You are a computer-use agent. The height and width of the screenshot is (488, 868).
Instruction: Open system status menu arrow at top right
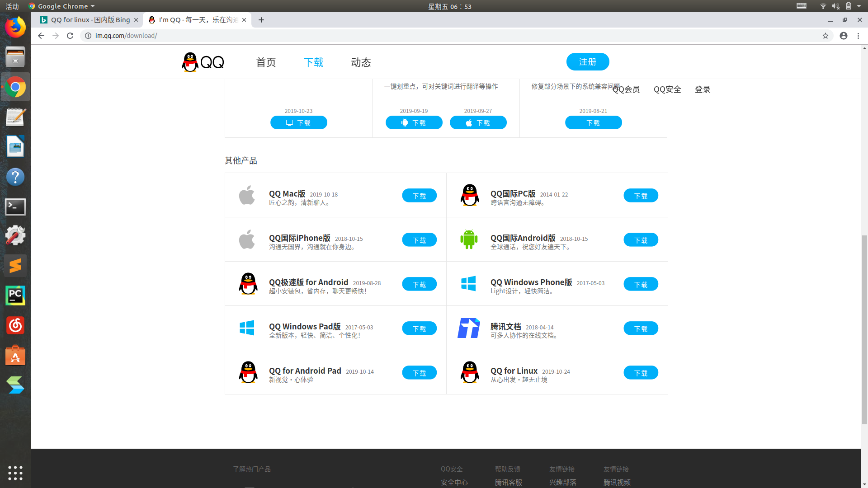point(859,6)
